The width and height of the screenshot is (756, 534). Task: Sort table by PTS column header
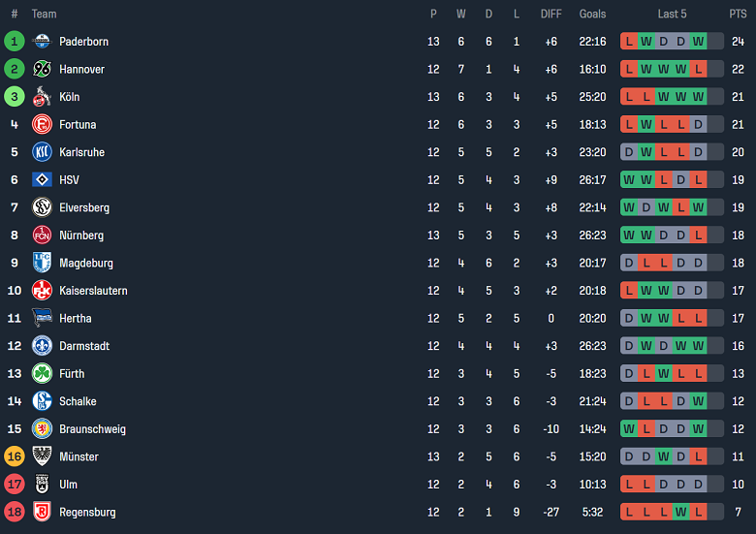point(738,14)
